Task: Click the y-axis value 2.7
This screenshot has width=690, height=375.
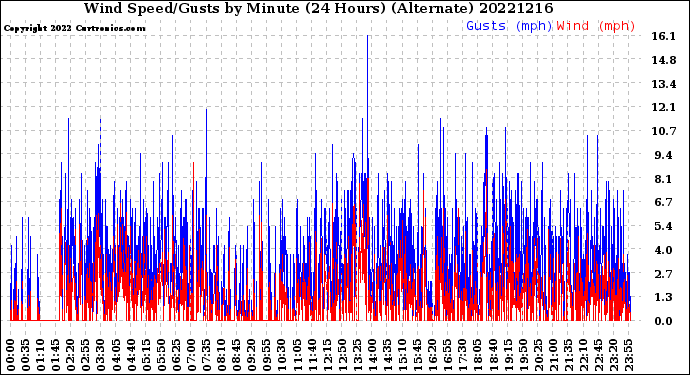Action: pyautogui.click(x=664, y=274)
